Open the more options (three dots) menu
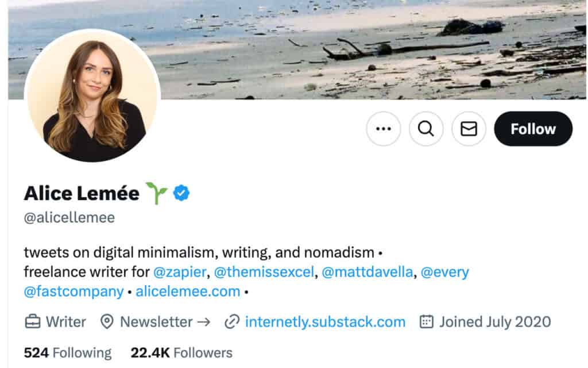 pyautogui.click(x=383, y=129)
